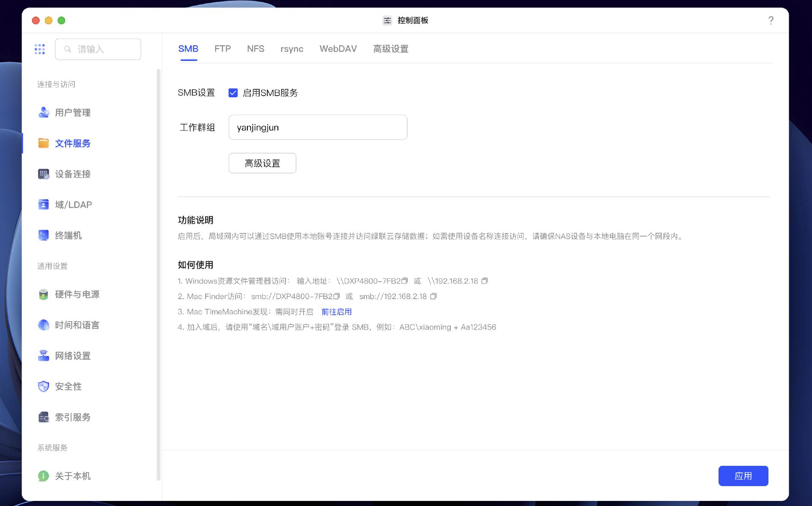Screen dimensions: 812x506
Task: Select 安全性 in the sidebar
Action: (x=68, y=386)
